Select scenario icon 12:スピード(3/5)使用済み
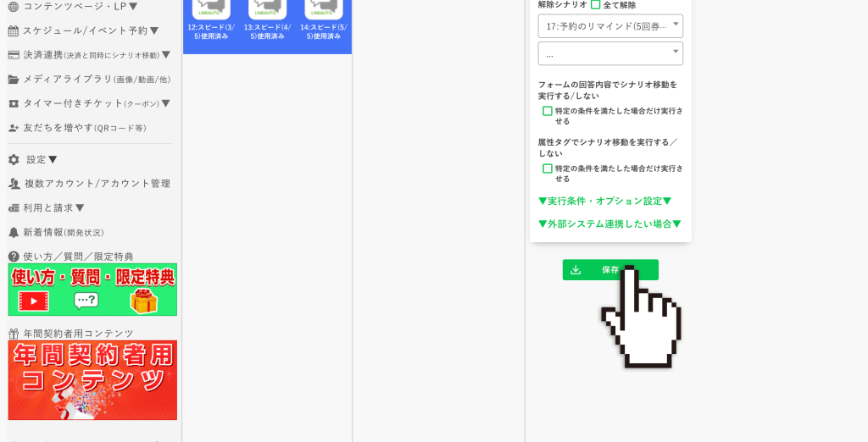This screenshot has width=868, height=442. [x=211, y=10]
